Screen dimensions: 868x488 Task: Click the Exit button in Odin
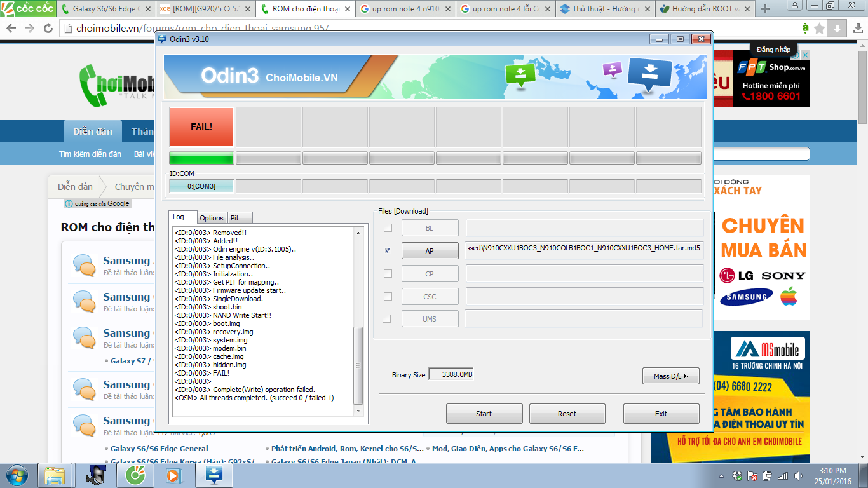[x=661, y=414]
